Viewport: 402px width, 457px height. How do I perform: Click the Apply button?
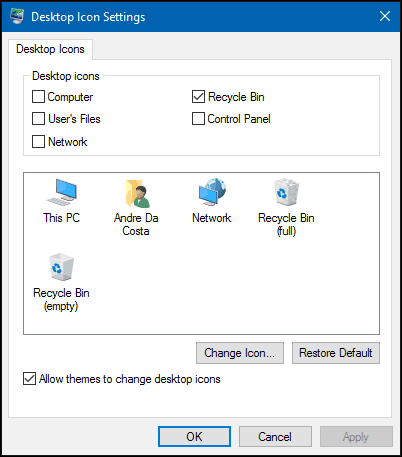(356, 436)
